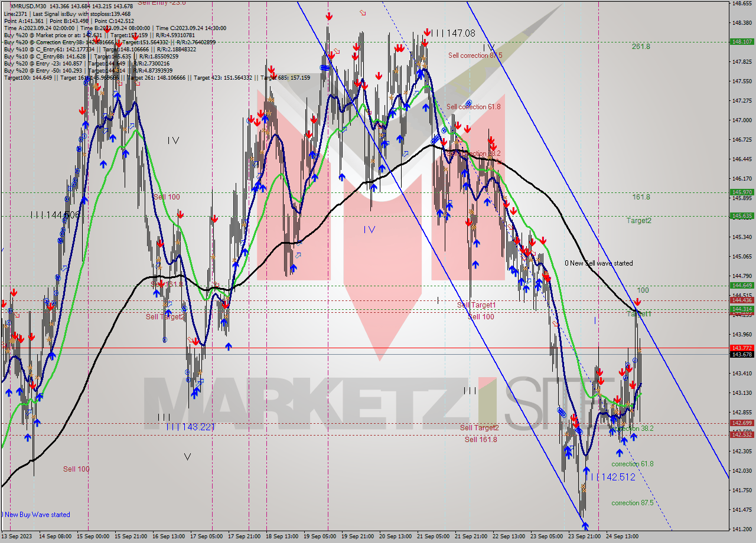The height and width of the screenshot is (543, 756).
Task: Click the red 'Sell Target1' label
Action: tap(477, 305)
